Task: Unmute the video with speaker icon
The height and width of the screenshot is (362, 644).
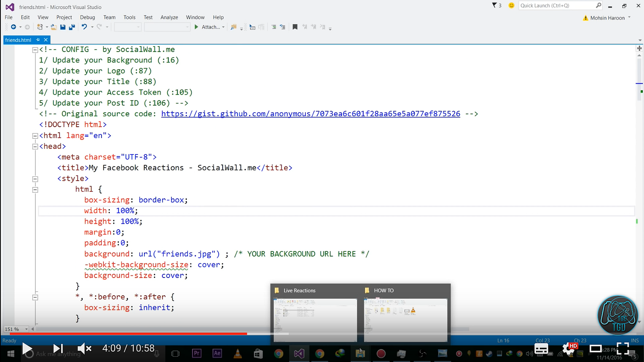Action: coord(84,348)
